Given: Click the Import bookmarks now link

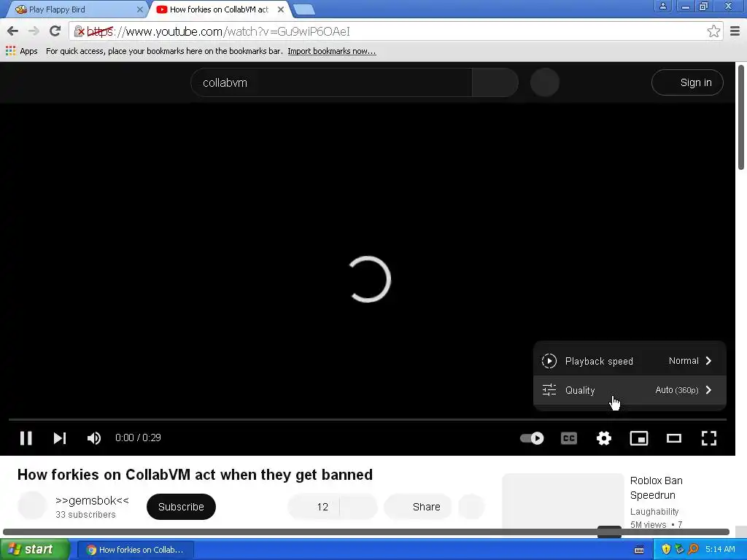Looking at the screenshot, I should click(x=332, y=51).
